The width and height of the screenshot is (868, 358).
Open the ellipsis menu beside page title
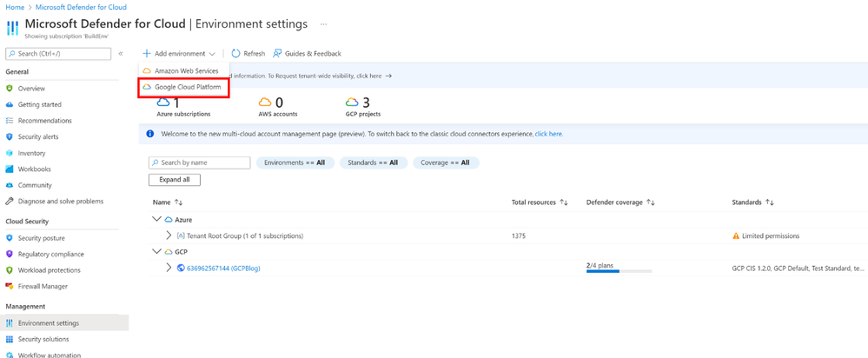pos(323,24)
